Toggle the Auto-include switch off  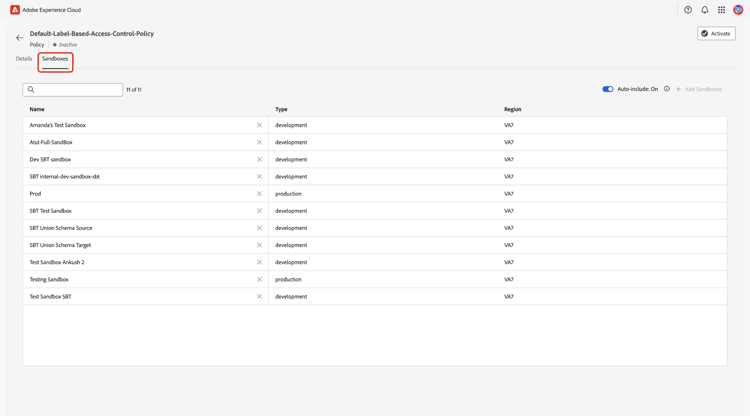(x=607, y=89)
